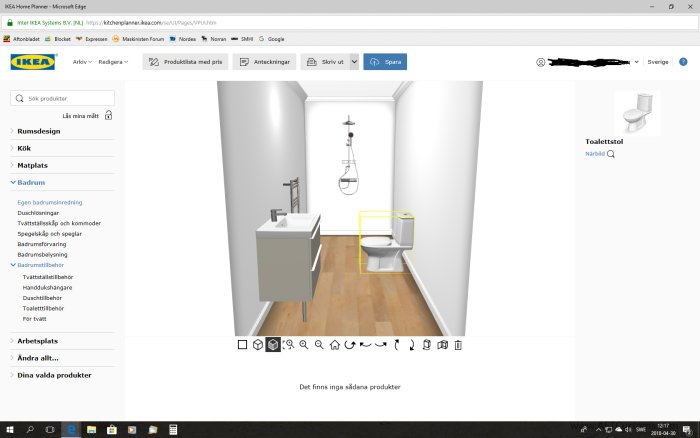Open Blocket bookmark
Image resolution: width=700 pixels, height=438 pixels.
tap(58, 39)
